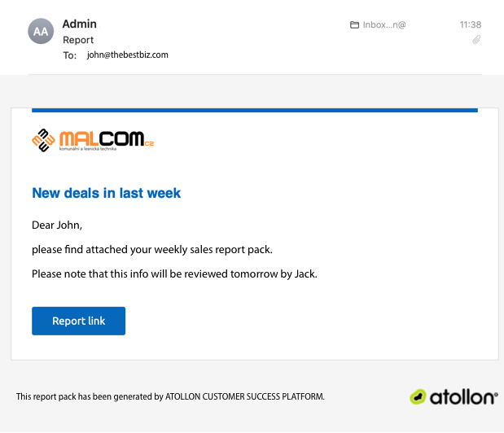Click the Dear John greeting
Viewport: 504px width, 433px height.
57,225
